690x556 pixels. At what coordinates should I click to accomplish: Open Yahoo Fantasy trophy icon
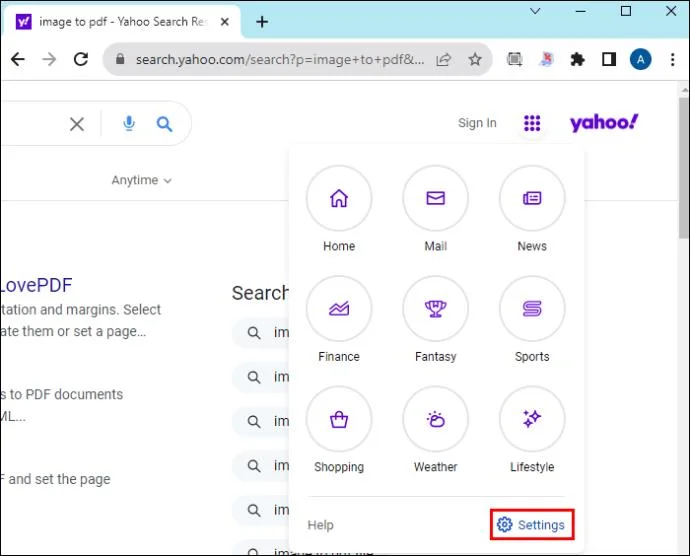coord(436,309)
